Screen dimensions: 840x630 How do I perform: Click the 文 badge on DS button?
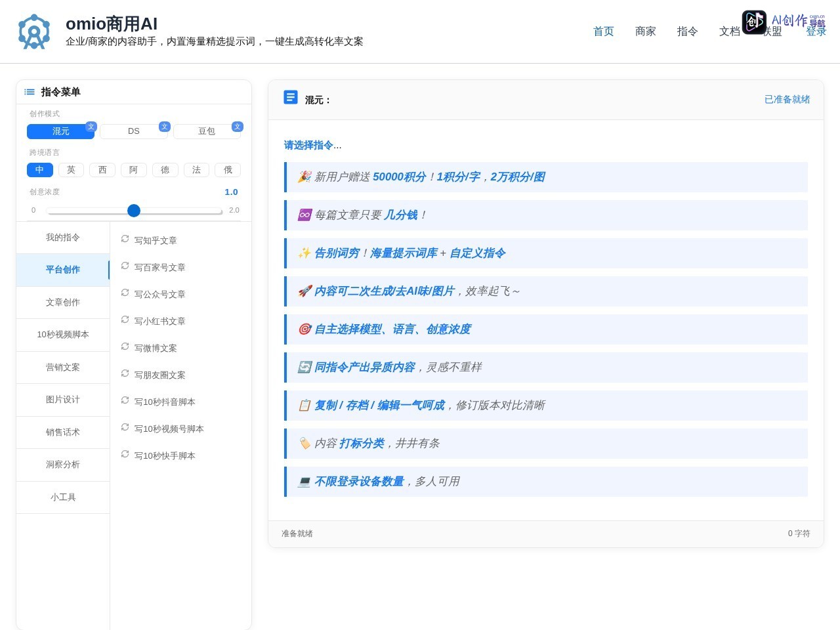point(165,127)
